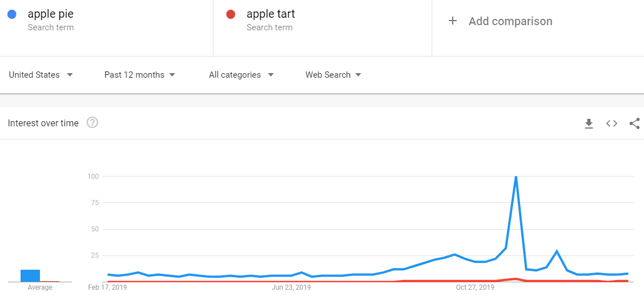Download the Interest over time chart data
644x308 pixels.
click(589, 123)
